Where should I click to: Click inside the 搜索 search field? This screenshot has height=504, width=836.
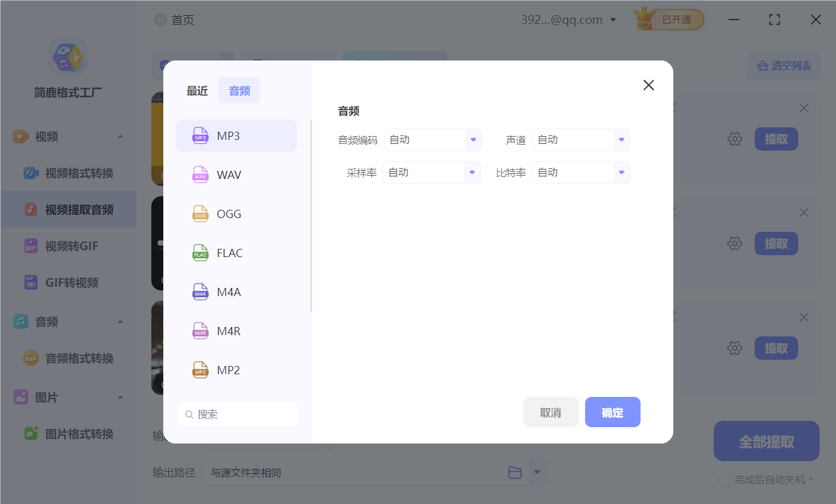coord(237,414)
